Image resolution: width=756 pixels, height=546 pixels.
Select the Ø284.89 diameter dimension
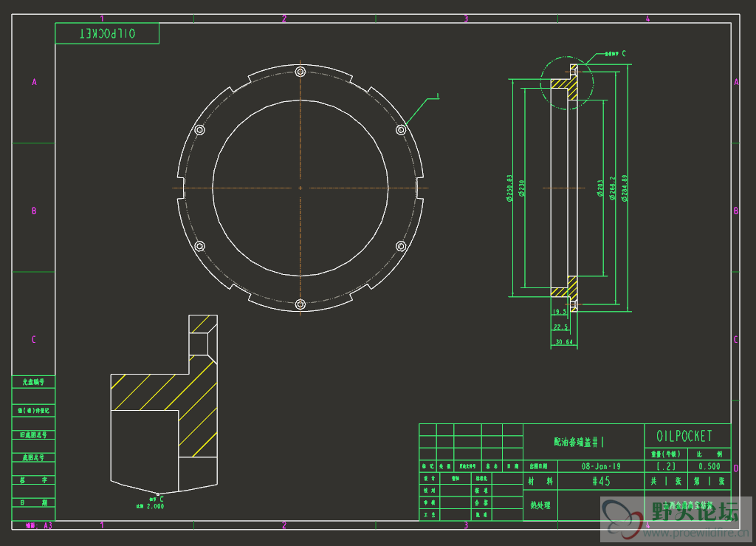point(625,188)
